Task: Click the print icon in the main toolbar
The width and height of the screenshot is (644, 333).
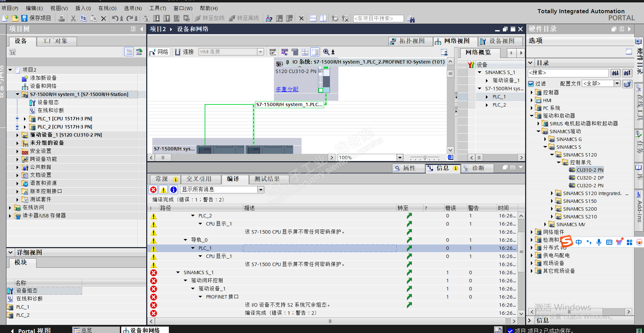Action: click(x=61, y=18)
